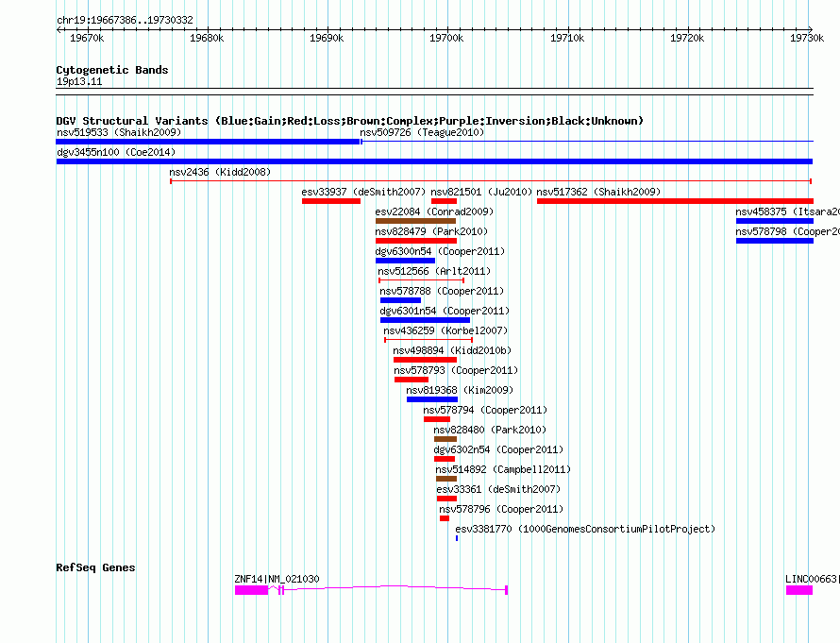Click the 19670k ruler tick label
Image resolution: width=840 pixels, height=643 pixels.
(87, 38)
